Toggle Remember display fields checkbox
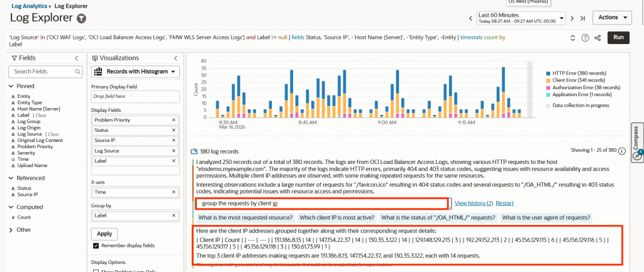This screenshot has width=644, height=272. pos(96,246)
